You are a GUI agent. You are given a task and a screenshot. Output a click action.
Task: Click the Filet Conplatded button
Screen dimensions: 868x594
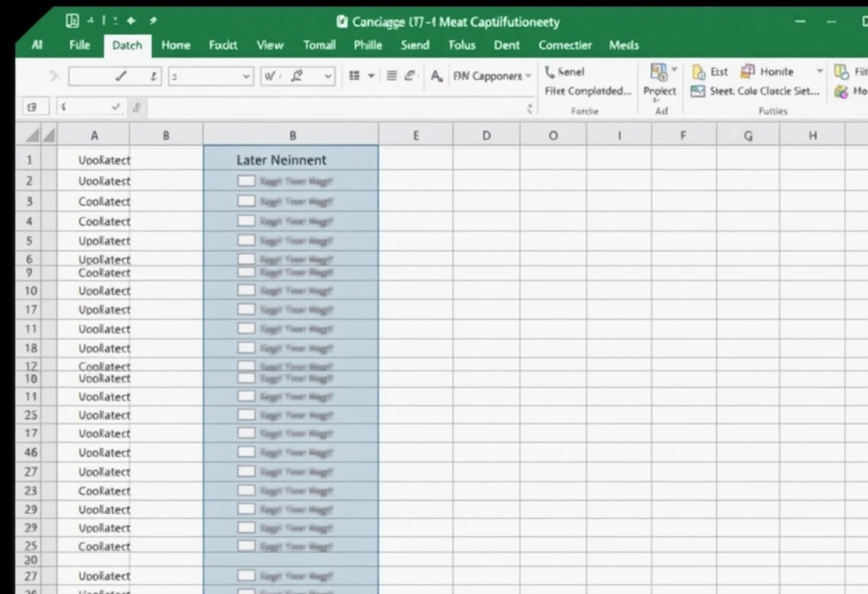tap(587, 91)
